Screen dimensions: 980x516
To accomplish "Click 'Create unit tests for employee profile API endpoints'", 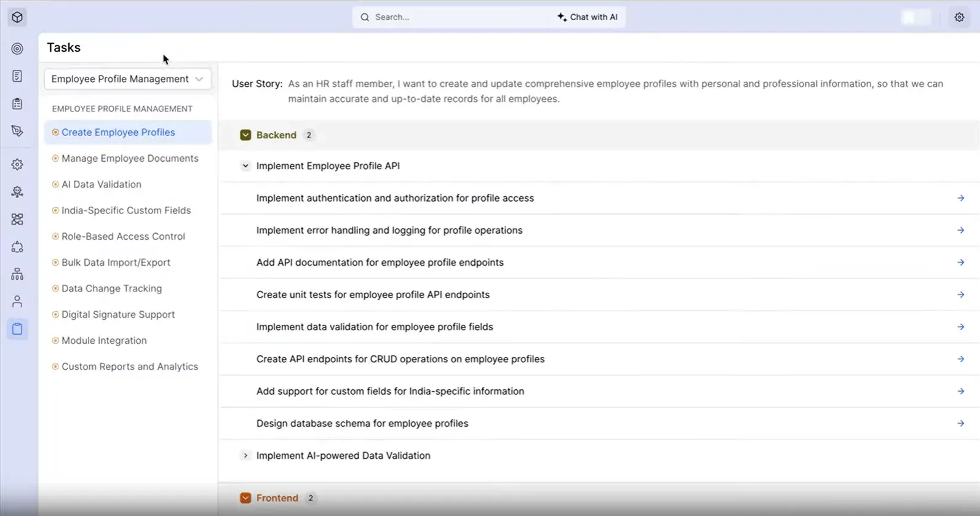I will [373, 295].
